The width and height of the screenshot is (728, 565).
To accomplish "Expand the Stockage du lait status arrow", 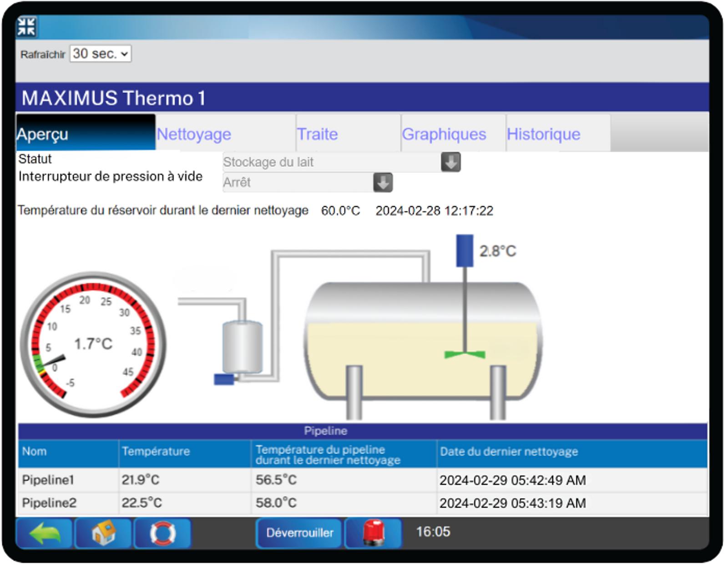I will coord(450,162).
